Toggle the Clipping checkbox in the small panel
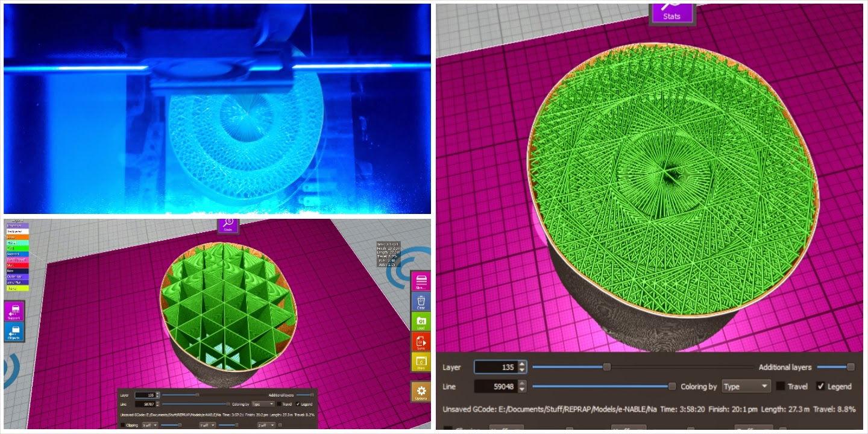 [124, 425]
